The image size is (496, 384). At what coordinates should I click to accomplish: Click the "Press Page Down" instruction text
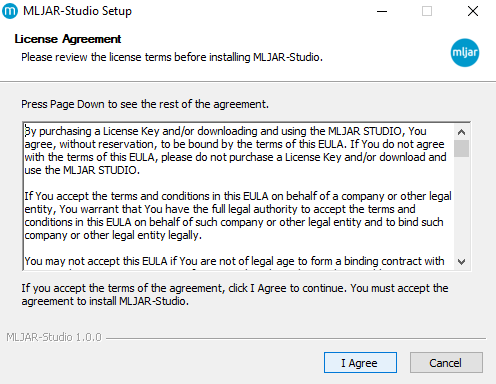(145, 104)
